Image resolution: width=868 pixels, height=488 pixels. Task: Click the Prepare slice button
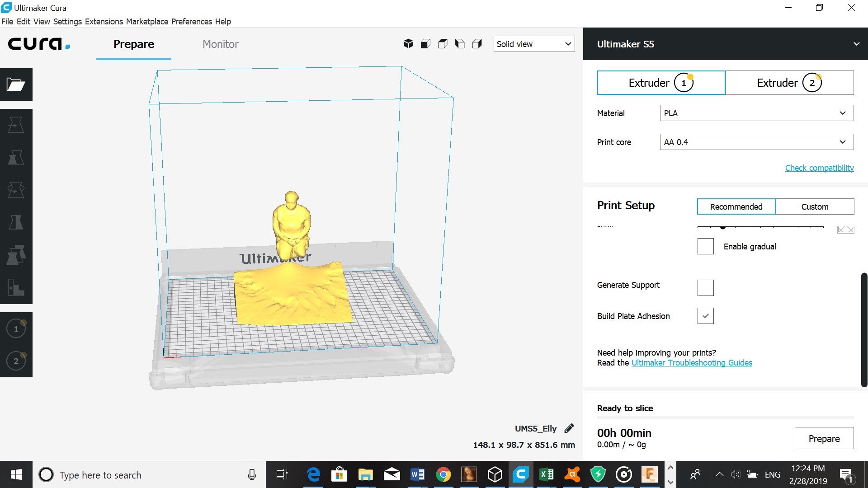click(x=824, y=438)
